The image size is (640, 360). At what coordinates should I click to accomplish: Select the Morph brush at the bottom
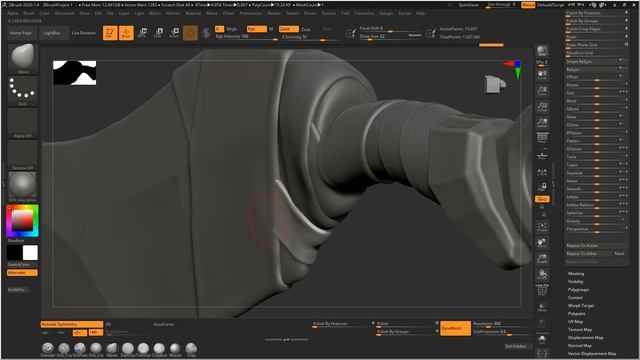point(175,348)
